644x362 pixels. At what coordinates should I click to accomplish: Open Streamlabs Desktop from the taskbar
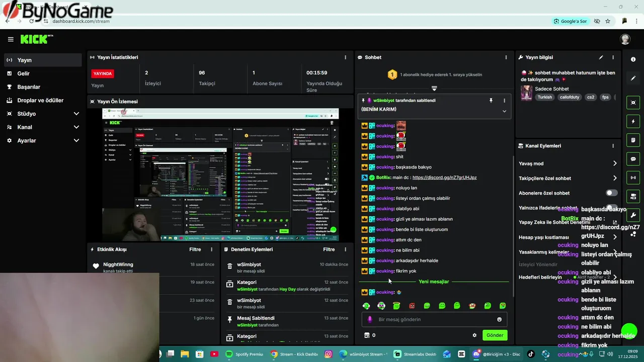click(415, 354)
